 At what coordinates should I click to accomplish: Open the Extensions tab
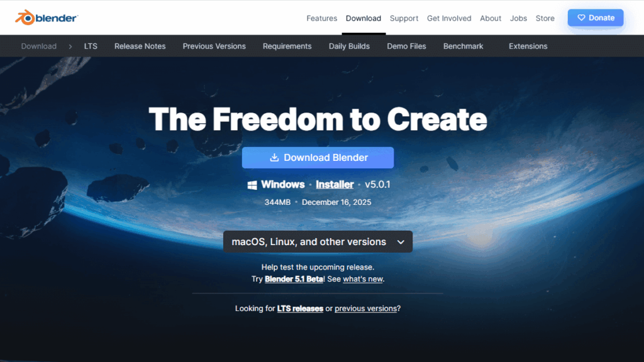(x=528, y=47)
